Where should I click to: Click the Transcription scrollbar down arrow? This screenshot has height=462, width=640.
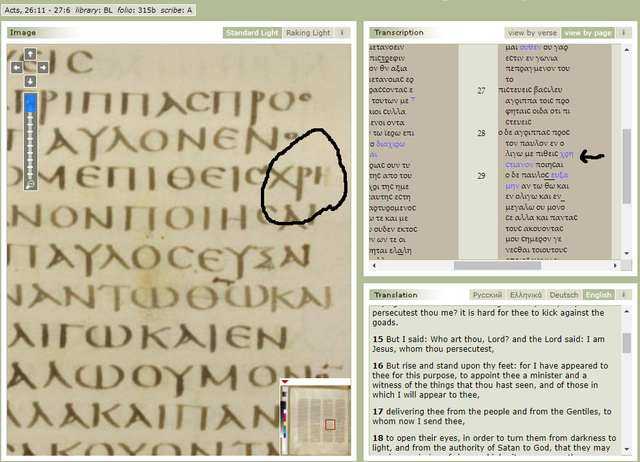coord(627,253)
